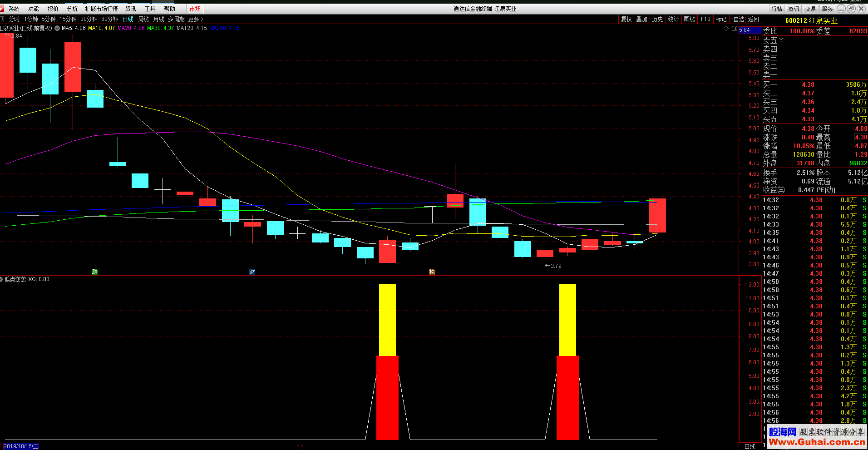This screenshot has height=450, width=868.
Task: Switch to 15分钟 chart period
Action: coord(68,19)
